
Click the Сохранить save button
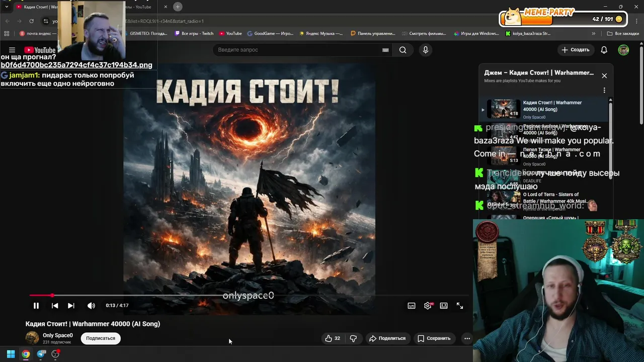pyautogui.click(x=434, y=338)
